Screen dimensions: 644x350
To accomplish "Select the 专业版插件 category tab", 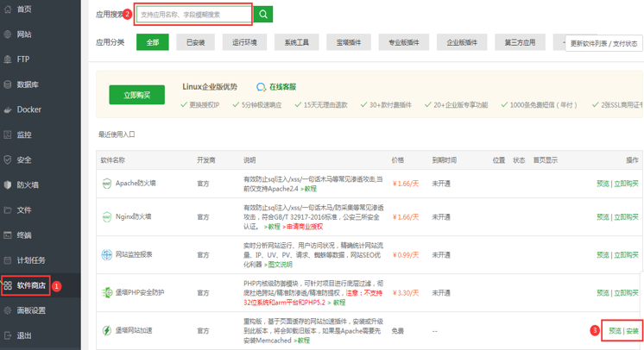I will pyautogui.click(x=404, y=42).
